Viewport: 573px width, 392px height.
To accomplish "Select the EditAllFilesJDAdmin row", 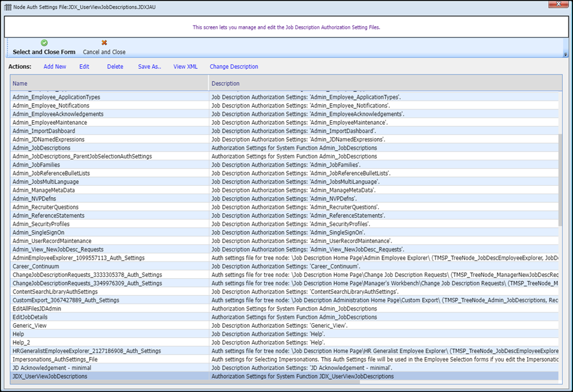I will tap(285, 309).
